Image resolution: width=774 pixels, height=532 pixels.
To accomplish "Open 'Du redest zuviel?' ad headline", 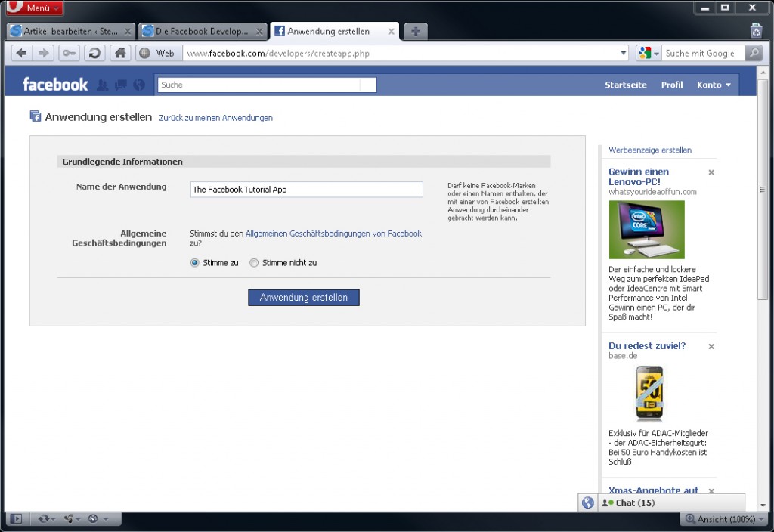I will (647, 345).
